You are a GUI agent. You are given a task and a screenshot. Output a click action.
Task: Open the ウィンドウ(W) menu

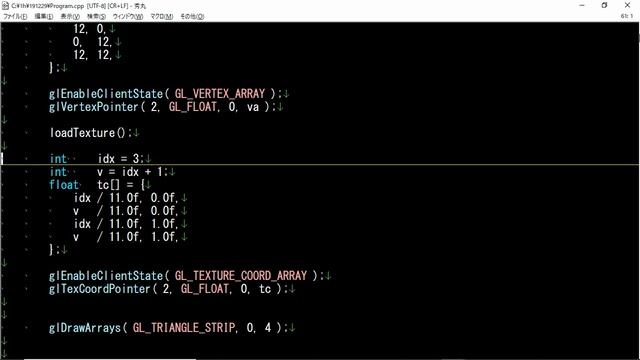click(x=128, y=16)
